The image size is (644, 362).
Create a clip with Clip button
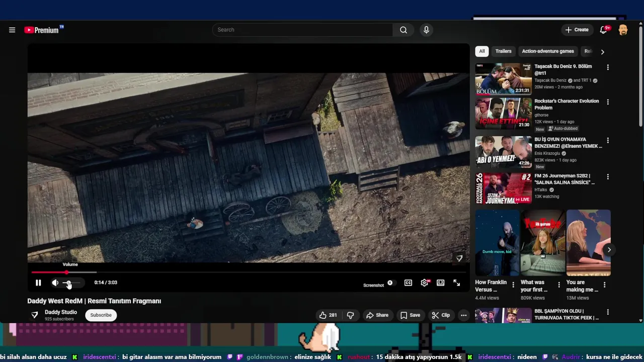441,315
